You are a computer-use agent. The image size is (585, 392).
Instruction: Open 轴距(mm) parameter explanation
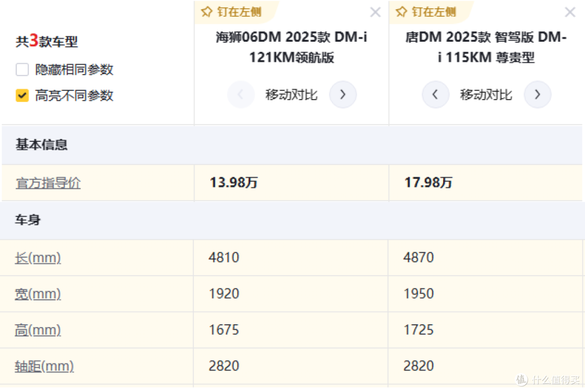pos(44,366)
